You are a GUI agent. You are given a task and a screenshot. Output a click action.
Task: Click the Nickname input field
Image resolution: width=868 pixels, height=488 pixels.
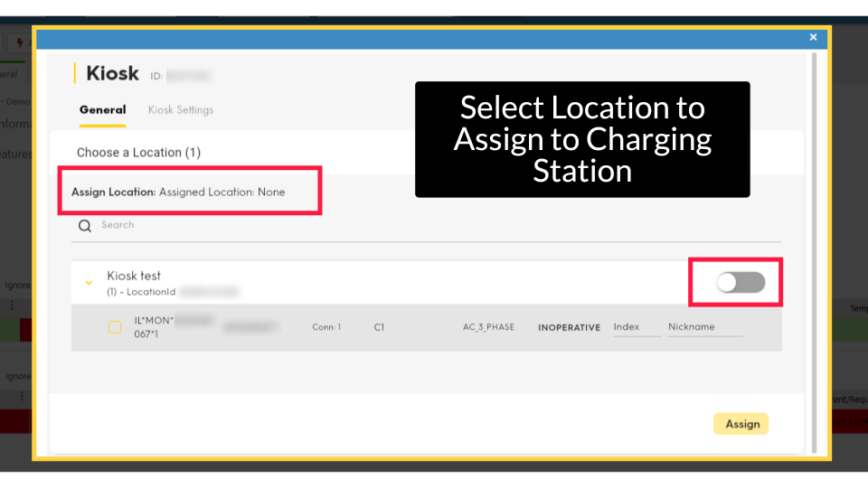coord(704,327)
